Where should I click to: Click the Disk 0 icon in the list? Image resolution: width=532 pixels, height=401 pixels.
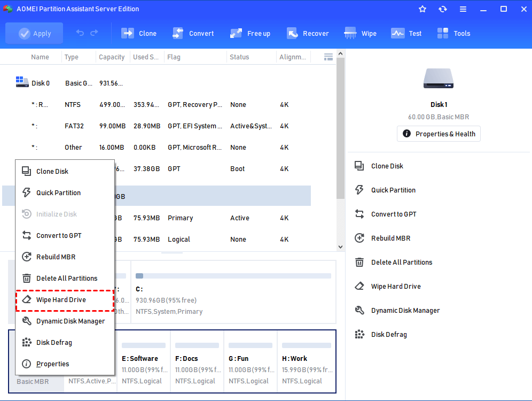[x=22, y=82]
